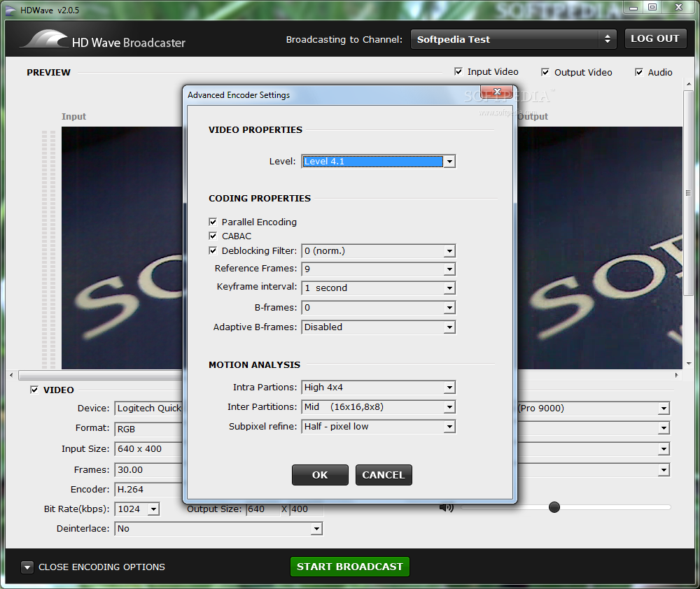This screenshot has width=700, height=589.
Task: Click the Input video preview thumbnail
Action: [122, 248]
